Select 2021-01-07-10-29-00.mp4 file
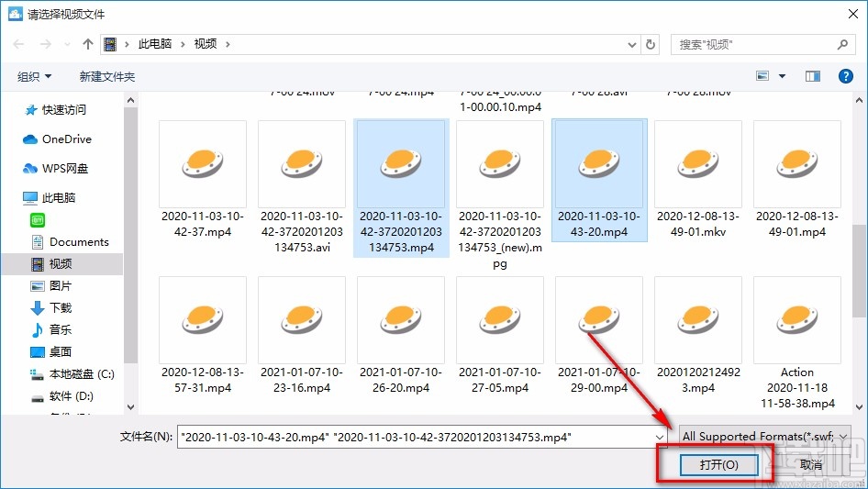 tap(599, 336)
